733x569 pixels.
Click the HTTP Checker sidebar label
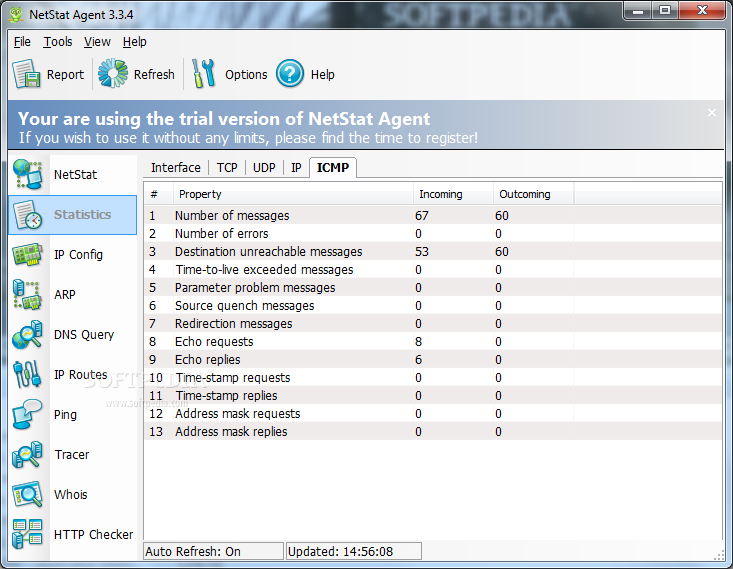[93, 534]
